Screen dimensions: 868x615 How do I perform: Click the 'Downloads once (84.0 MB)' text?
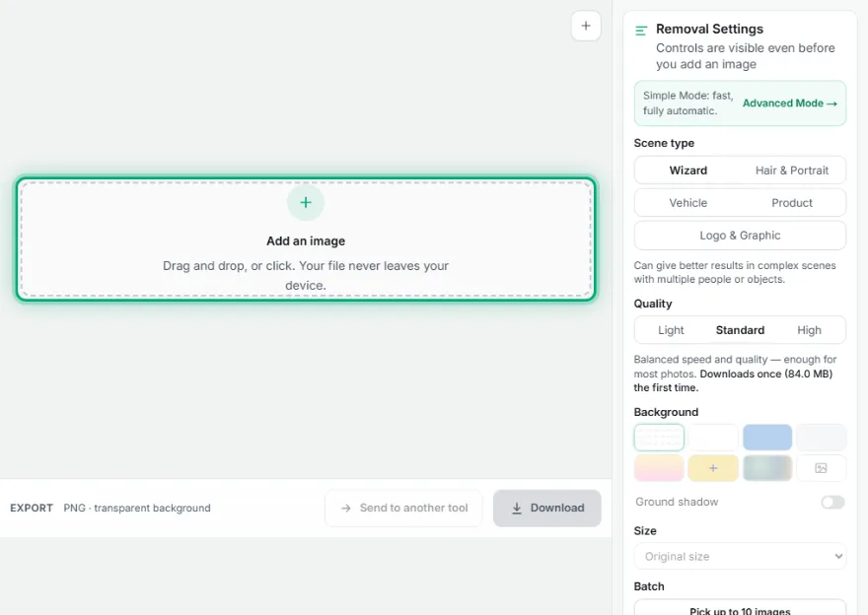766,374
